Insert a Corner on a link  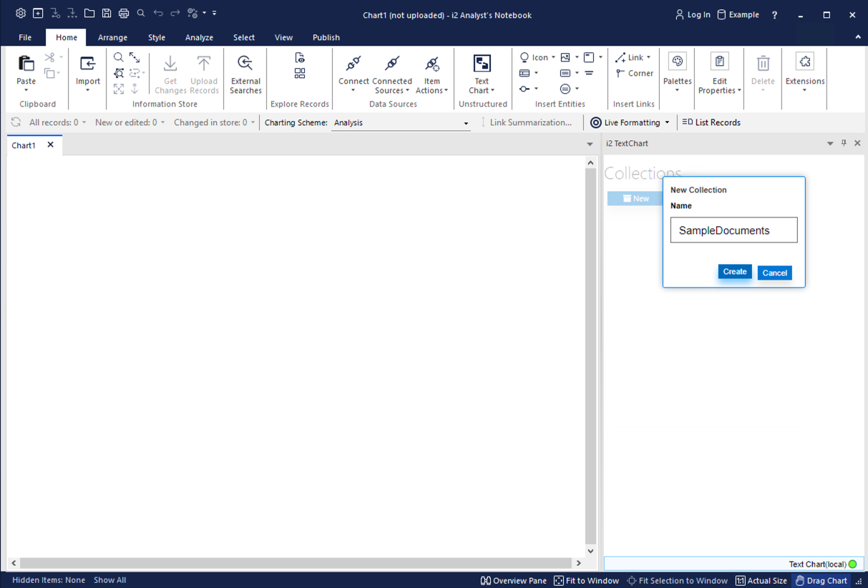click(634, 73)
